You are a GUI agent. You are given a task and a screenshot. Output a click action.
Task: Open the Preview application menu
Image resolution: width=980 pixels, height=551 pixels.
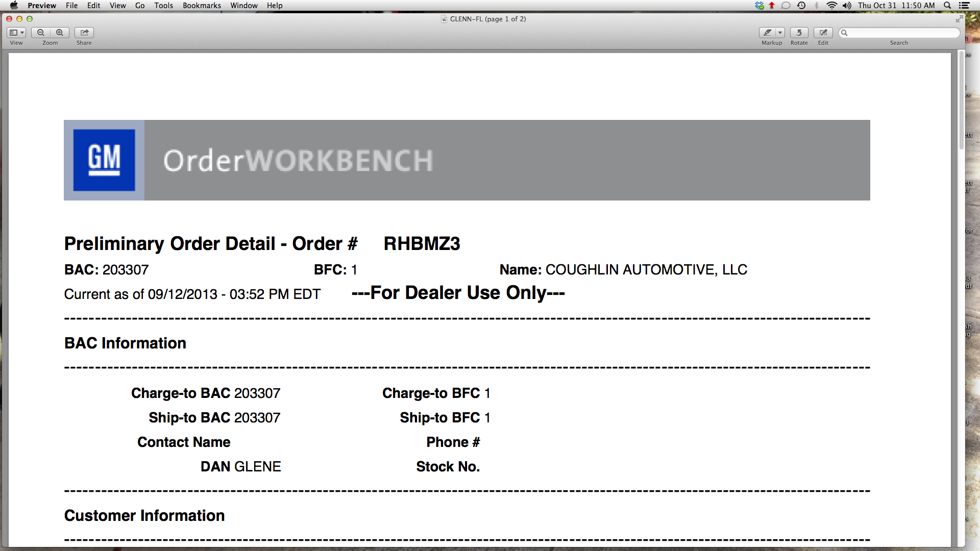click(42, 6)
